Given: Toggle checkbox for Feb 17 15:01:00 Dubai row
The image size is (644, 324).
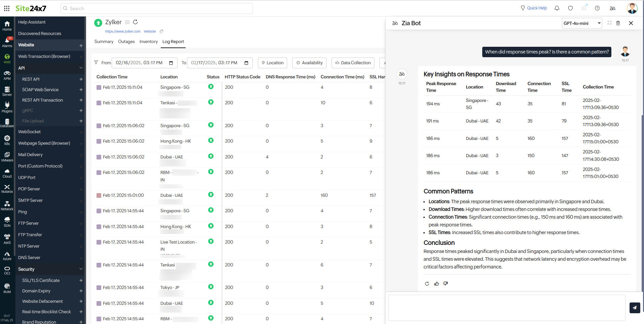Looking at the screenshot, I should [99, 195].
